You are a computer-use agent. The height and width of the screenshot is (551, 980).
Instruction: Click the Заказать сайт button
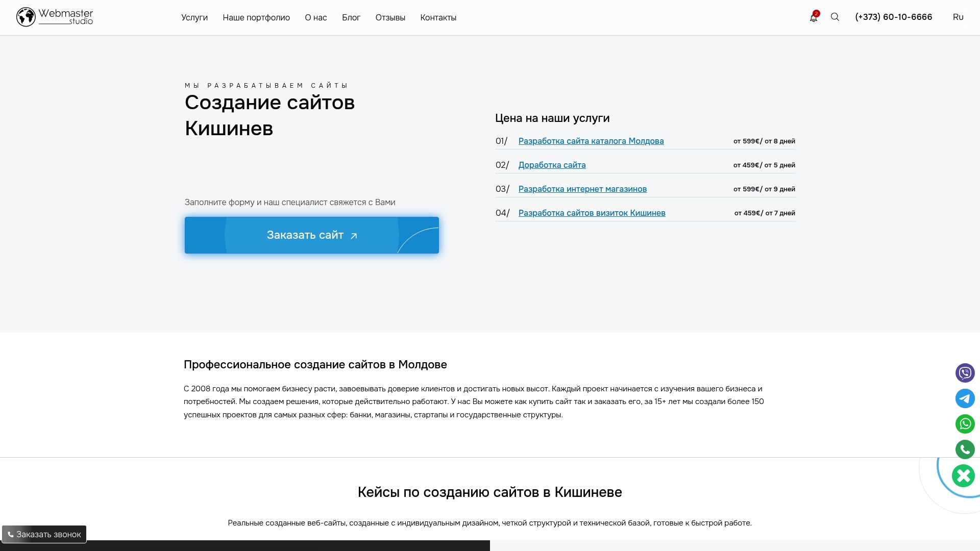311,235
